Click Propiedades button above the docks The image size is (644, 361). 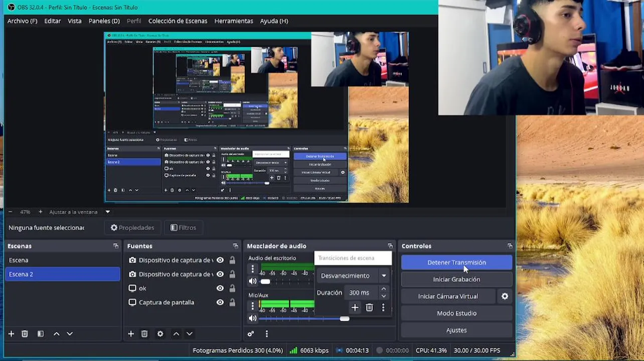coord(132,228)
